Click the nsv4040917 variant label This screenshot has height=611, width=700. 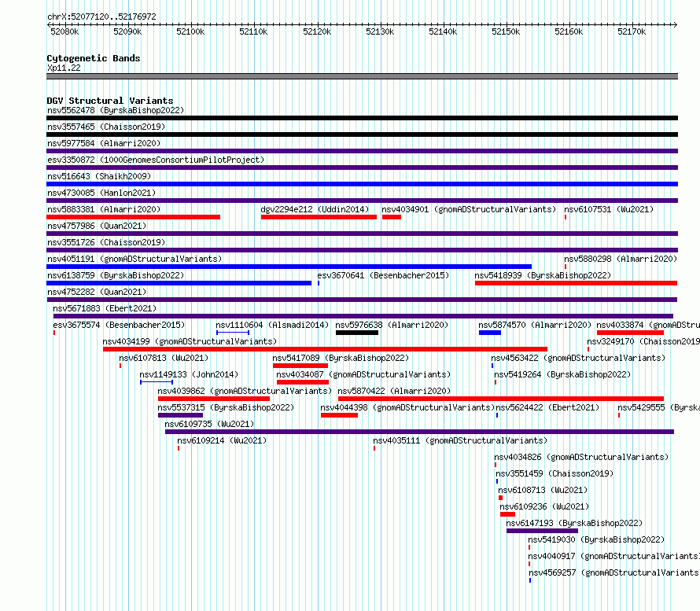(613, 556)
